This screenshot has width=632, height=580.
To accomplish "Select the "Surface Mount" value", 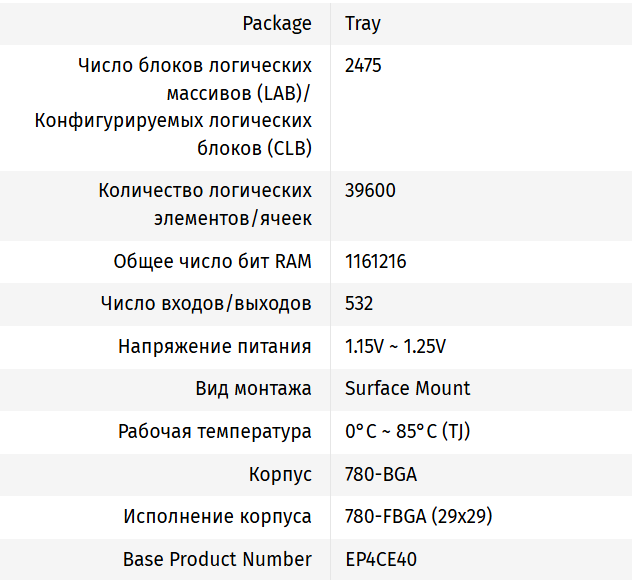I will point(407,388).
